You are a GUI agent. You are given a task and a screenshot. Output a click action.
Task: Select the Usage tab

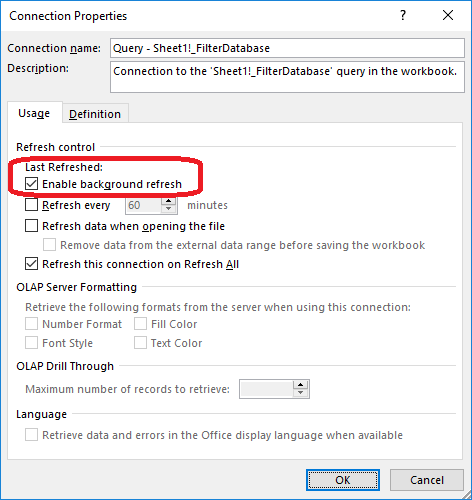click(x=34, y=113)
